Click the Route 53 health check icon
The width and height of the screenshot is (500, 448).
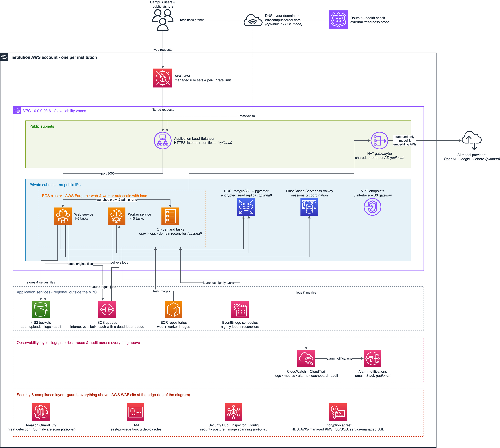pos(338,20)
